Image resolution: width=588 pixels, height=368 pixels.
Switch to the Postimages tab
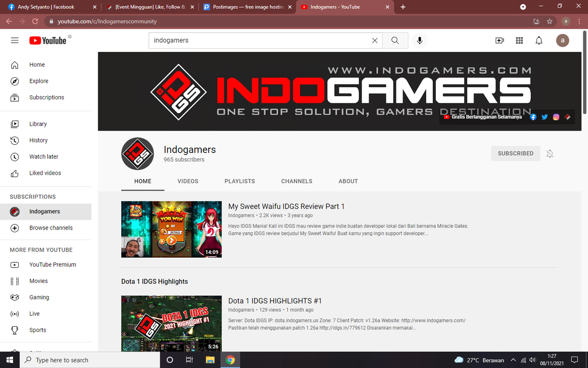click(x=248, y=7)
